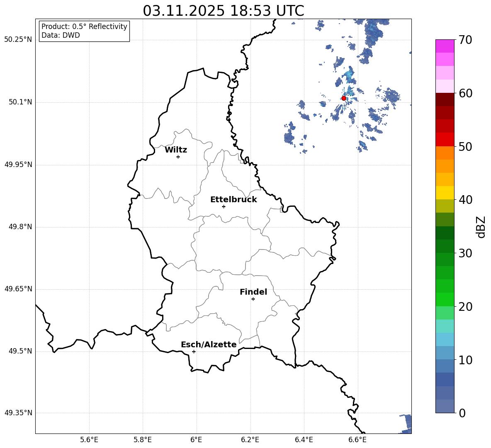Click the Product: 0.5° Reflectivity text
Viewport: 491px width, 448px height.
click(x=84, y=27)
